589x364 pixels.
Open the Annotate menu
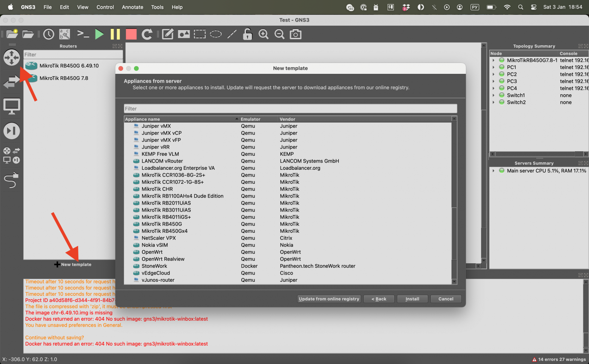pos(132,7)
